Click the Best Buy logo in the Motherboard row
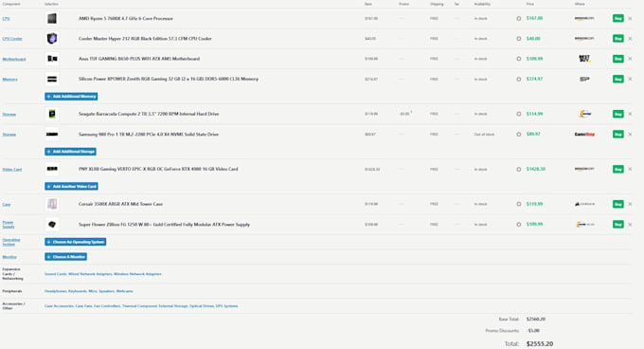Screen dimensions: 644x349 [584, 59]
